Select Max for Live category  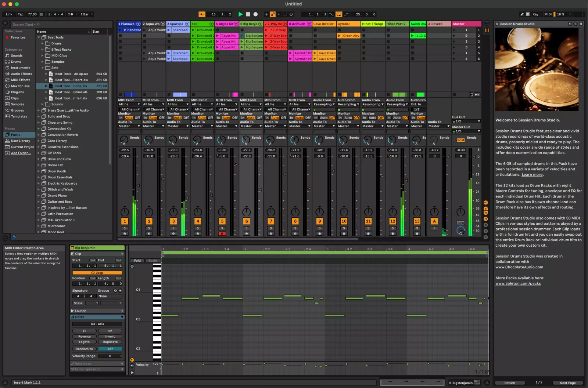pyautogui.click(x=20, y=86)
